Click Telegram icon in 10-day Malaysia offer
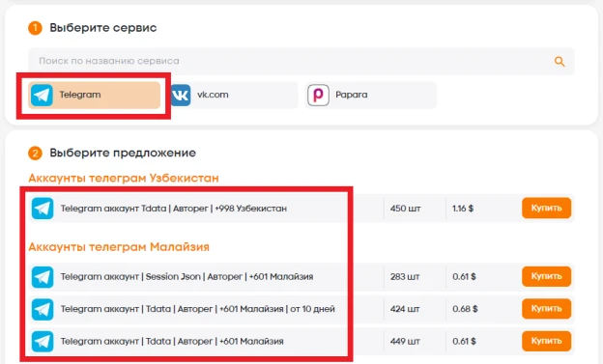Screen dimensions: 603x364 tap(43, 309)
